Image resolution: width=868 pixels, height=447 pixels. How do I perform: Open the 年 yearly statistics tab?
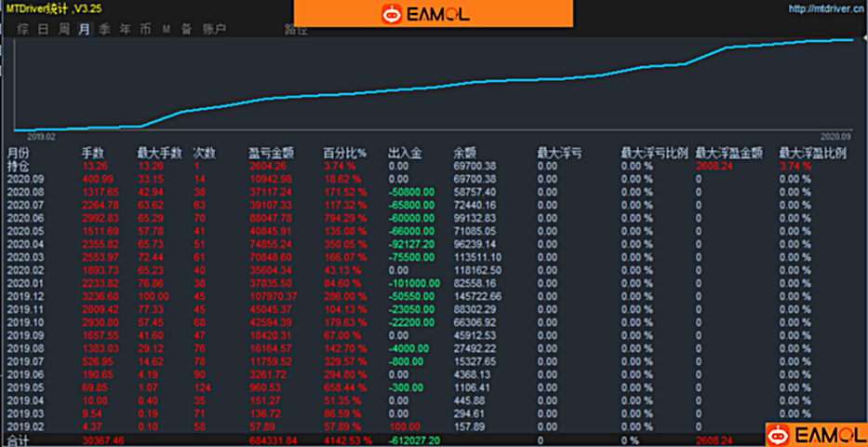pyautogui.click(x=125, y=29)
